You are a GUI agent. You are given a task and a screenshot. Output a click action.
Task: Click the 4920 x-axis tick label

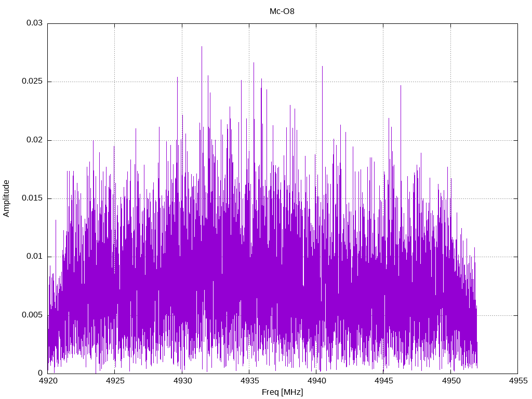[48, 381]
